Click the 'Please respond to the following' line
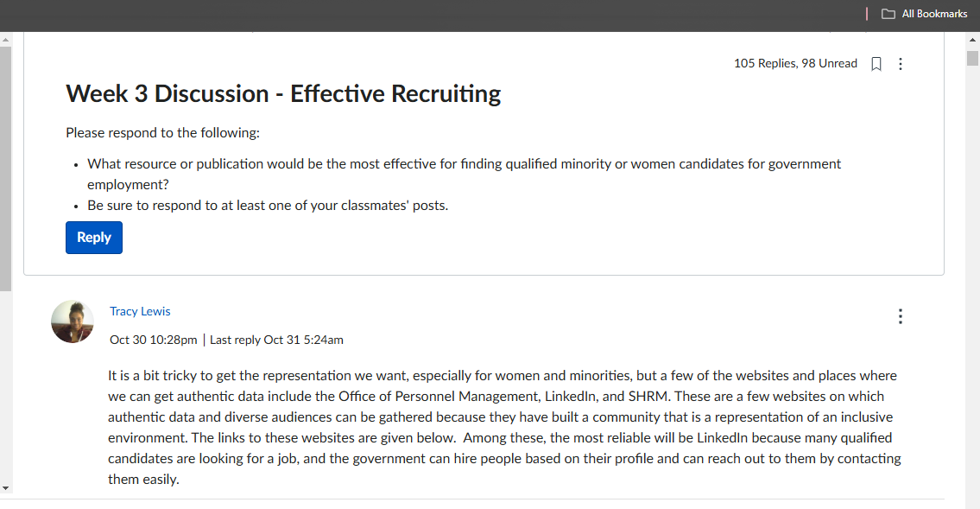The width and height of the screenshot is (980, 509). coord(162,132)
